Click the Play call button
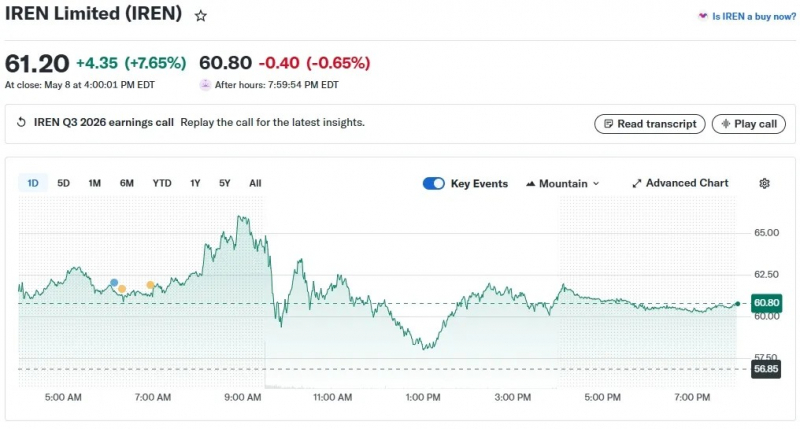 click(x=748, y=124)
